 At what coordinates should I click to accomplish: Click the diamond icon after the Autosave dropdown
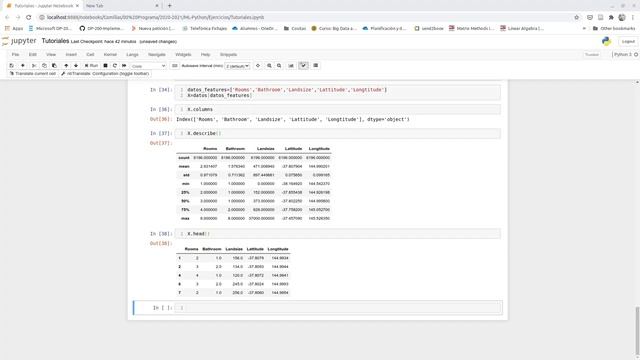pos(258,66)
